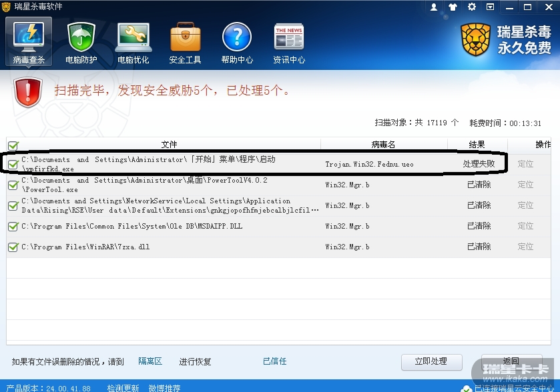Image resolution: width=560 pixels, height=392 pixels.
Task: Open the 已信任 trusted list link
Action: click(274, 361)
